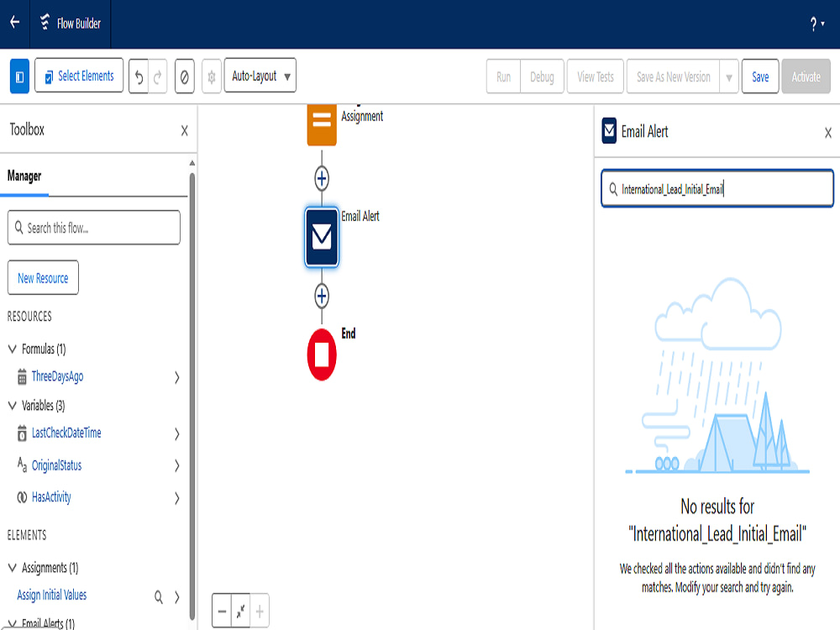Click the ELEMENTS heading text
840x630 pixels.
[27, 534]
